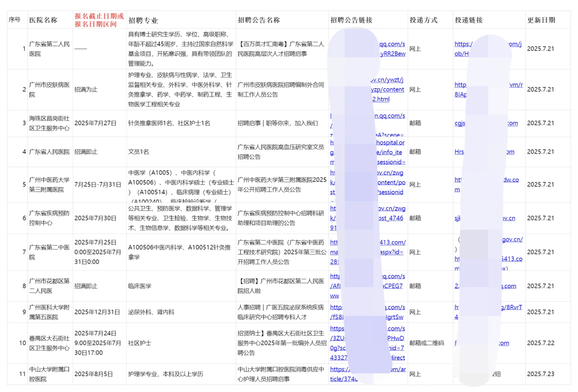
Task: Click the 招聘公告名称 column header
Action: tap(259, 20)
